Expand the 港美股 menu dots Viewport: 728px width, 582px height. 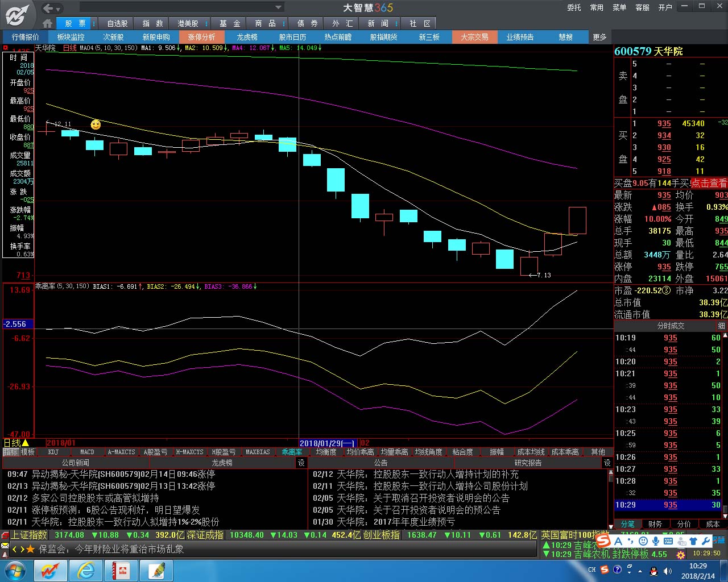pos(206,23)
